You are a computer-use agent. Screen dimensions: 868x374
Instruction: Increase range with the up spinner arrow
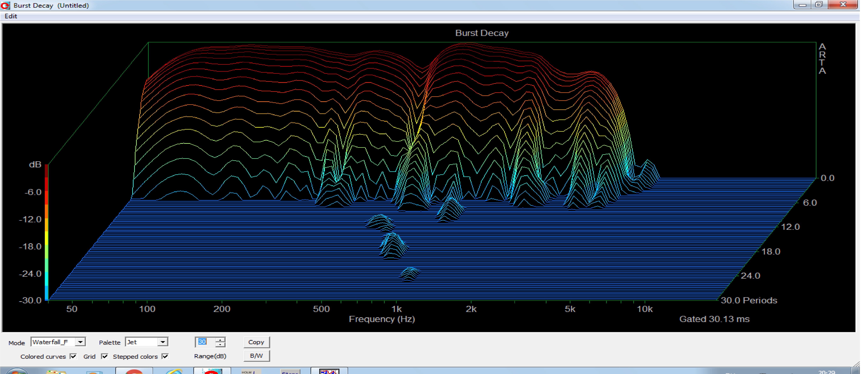(220, 340)
